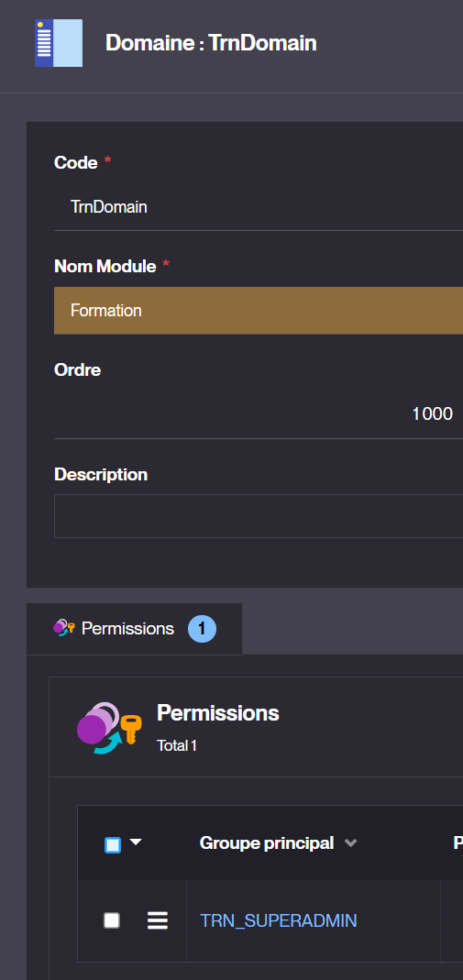Focus the Code field containing TrnDomain
463x980 pixels.
(x=259, y=207)
